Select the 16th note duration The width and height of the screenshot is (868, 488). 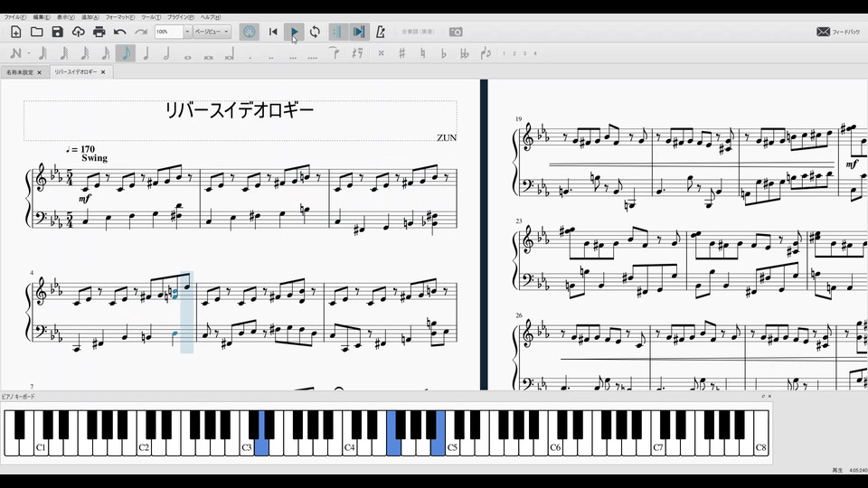105,53
